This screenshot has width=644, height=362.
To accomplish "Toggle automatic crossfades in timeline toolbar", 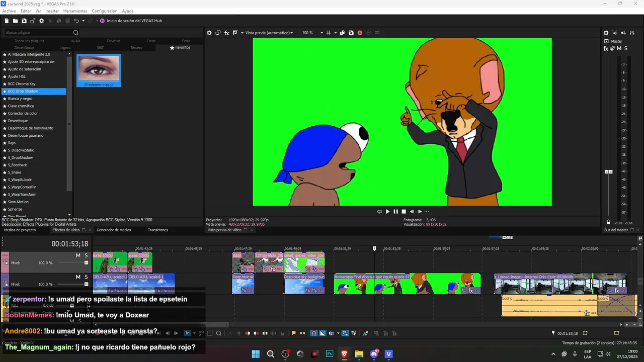I will [323, 333].
